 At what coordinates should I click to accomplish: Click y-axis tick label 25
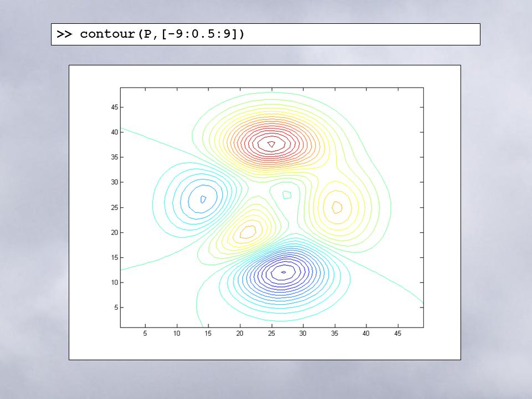[x=115, y=207]
